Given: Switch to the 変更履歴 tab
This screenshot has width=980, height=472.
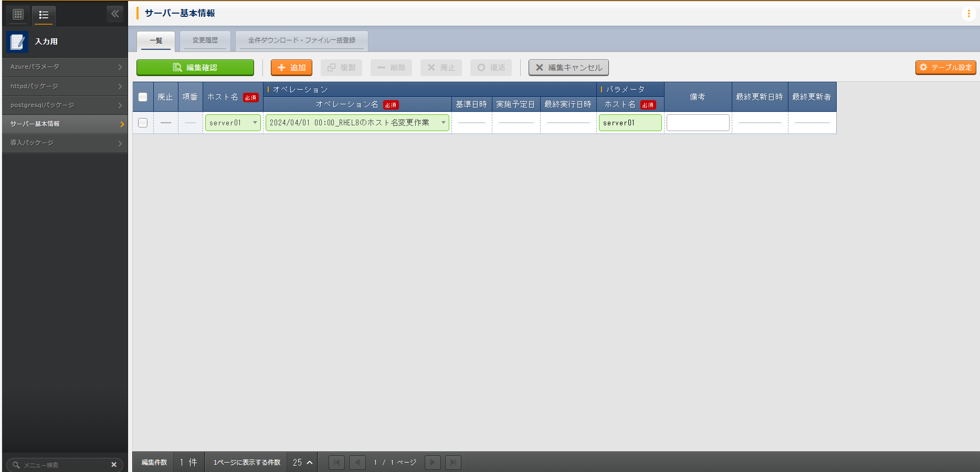Looking at the screenshot, I should tap(205, 40).
